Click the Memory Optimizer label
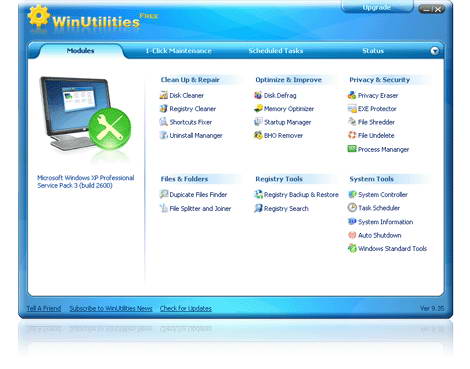470x369 pixels. (289, 109)
